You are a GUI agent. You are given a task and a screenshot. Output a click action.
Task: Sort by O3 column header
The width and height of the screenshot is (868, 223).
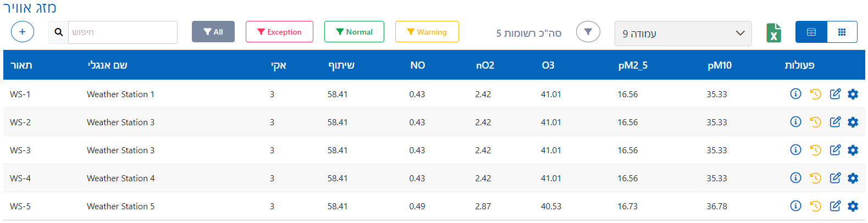(548, 65)
